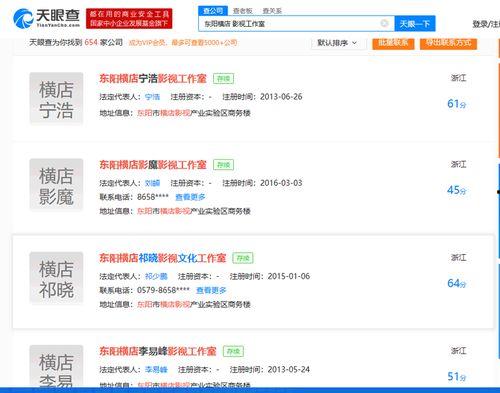Select the 查公司 search tab
500x393 pixels.
click(x=213, y=11)
